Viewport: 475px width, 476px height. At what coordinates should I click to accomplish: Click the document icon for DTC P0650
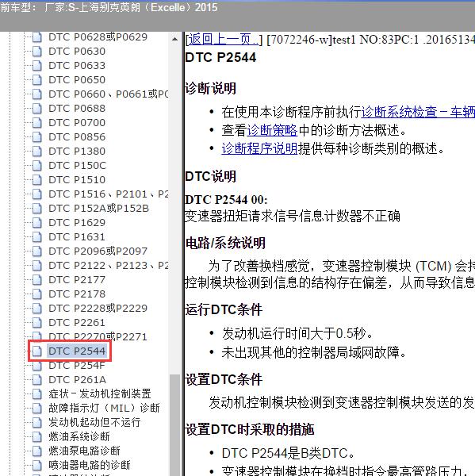coord(36,80)
